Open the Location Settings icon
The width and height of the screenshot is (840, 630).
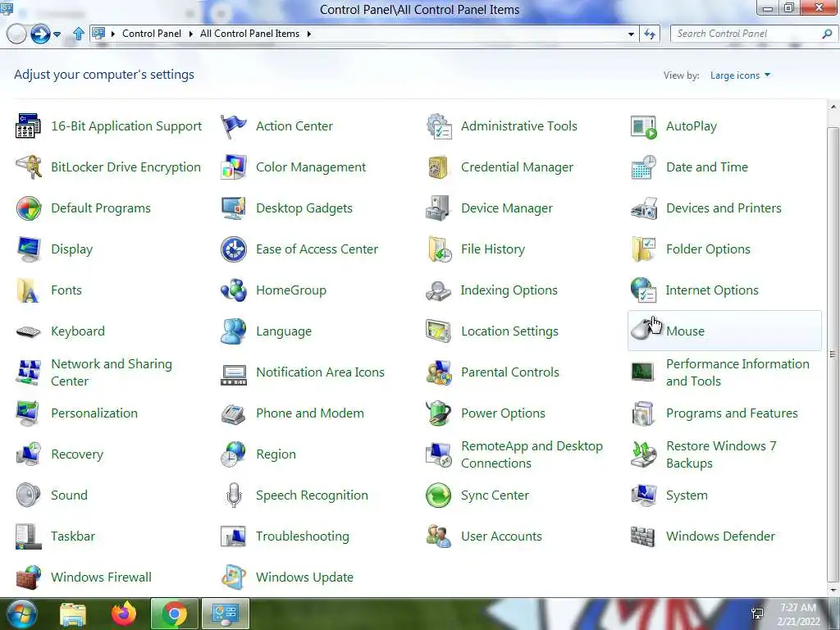[439, 331]
